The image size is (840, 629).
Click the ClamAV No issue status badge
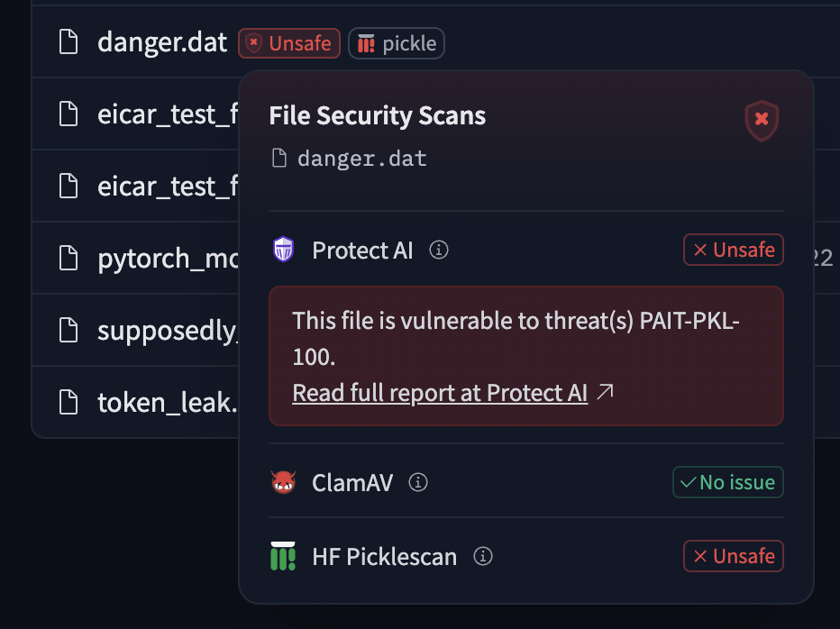[x=728, y=482]
